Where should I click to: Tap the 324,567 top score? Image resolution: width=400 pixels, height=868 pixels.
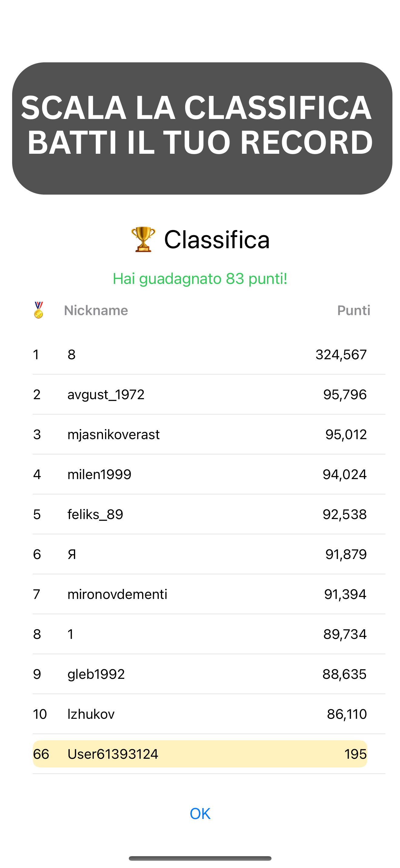point(341,354)
